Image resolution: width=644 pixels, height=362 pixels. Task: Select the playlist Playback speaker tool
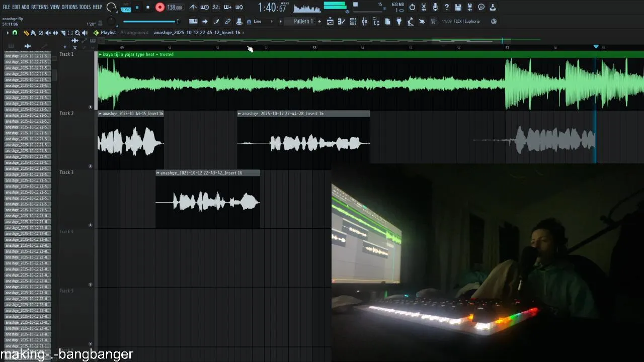tap(85, 33)
